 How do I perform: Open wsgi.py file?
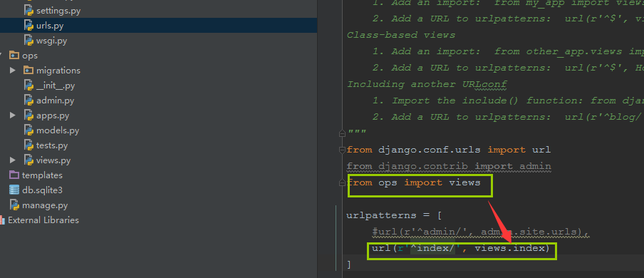pos(51,41)
